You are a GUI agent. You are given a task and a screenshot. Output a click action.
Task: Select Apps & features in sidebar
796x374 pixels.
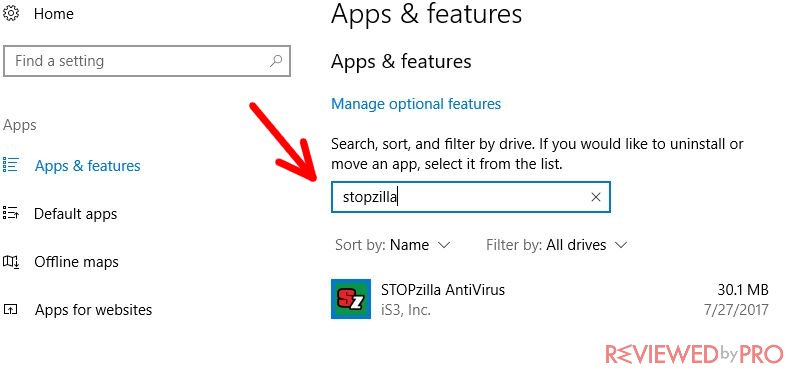click(88, 166)
